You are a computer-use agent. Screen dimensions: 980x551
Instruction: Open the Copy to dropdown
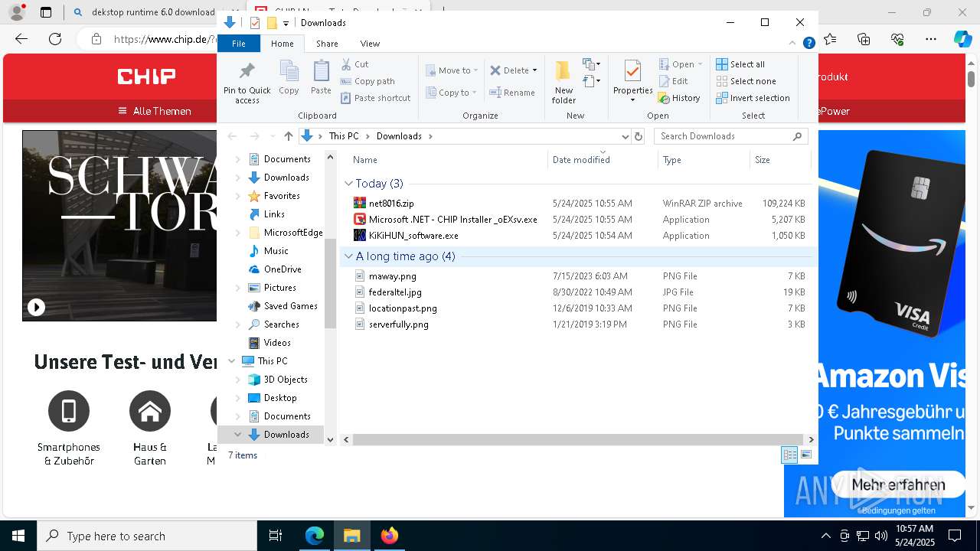452,93
